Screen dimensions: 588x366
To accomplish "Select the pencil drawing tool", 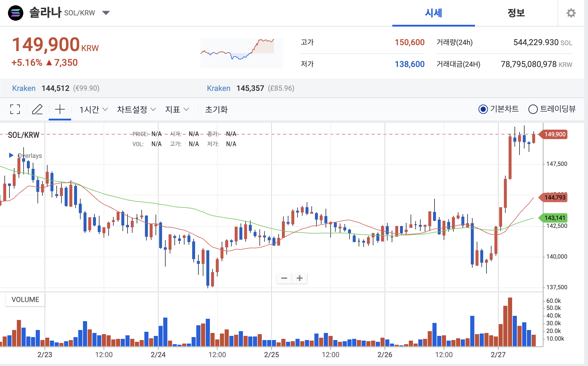I will click(37, 109).
